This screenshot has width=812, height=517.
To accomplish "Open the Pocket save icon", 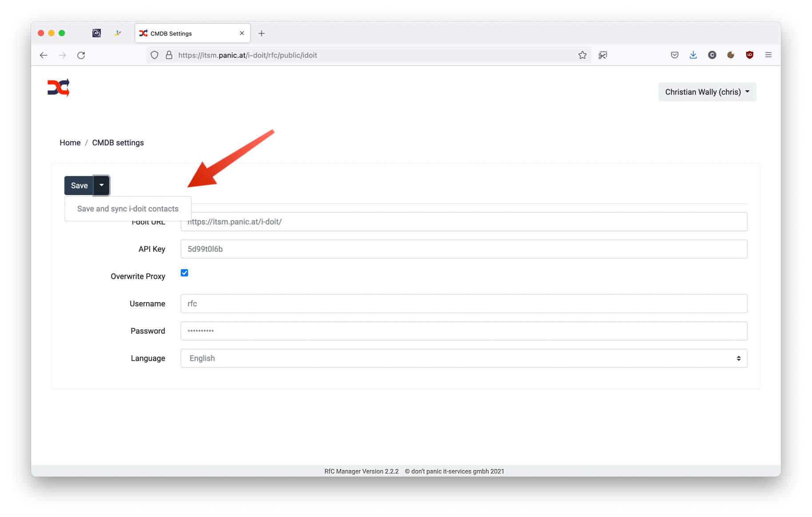I will [674, 55].
